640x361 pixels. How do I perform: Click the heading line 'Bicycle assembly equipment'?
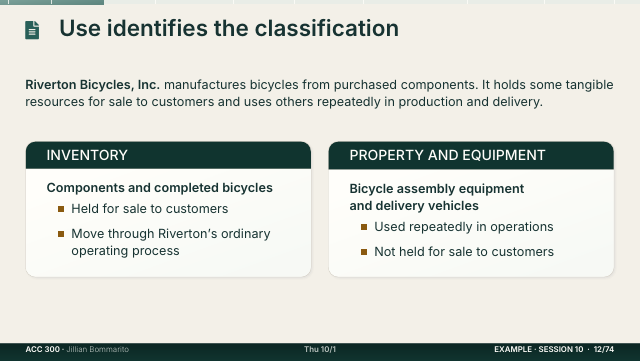click(437, 189)
